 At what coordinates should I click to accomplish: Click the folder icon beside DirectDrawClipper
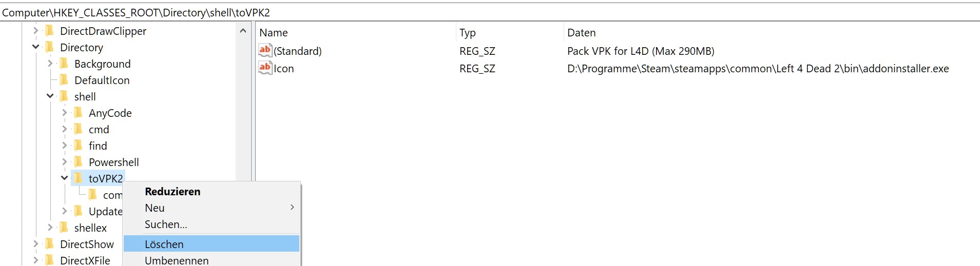coord(50,31)
